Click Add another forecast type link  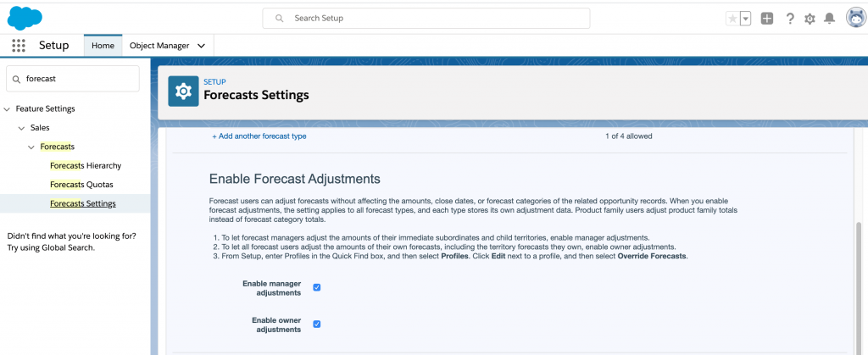259,136
